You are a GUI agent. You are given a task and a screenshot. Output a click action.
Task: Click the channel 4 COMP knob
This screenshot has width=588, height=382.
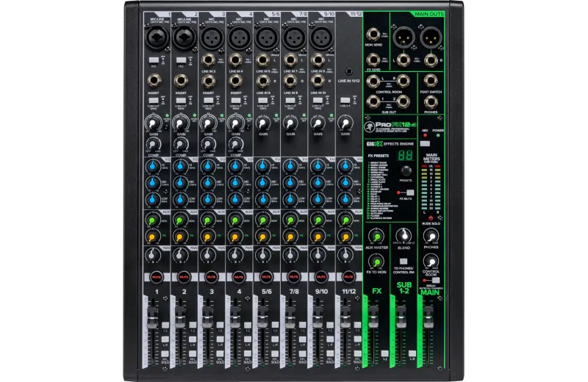point(235,144)
